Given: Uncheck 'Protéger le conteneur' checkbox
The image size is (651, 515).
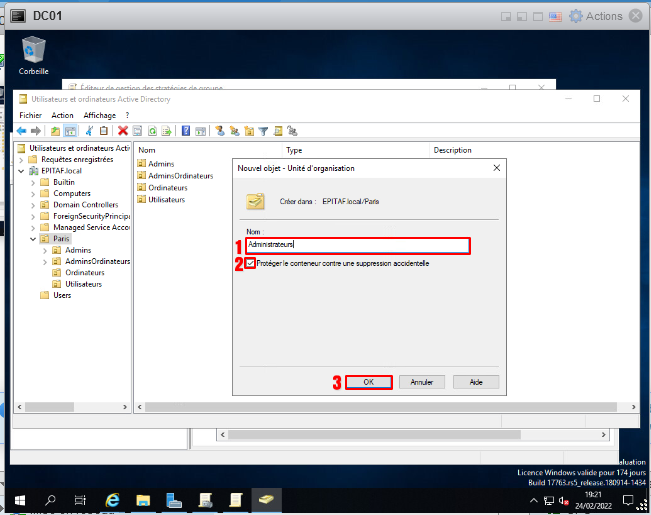Looking at the screenshot, I should pos(250,264).
